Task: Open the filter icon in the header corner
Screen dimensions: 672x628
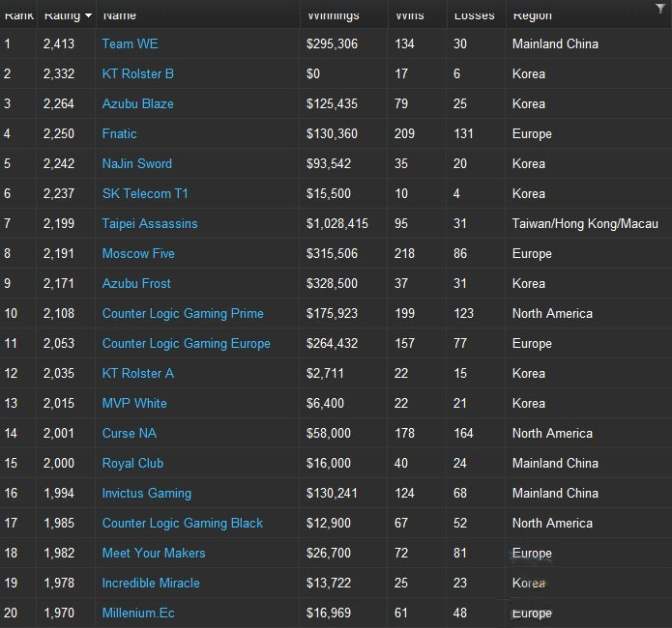Action: [660, 9]
